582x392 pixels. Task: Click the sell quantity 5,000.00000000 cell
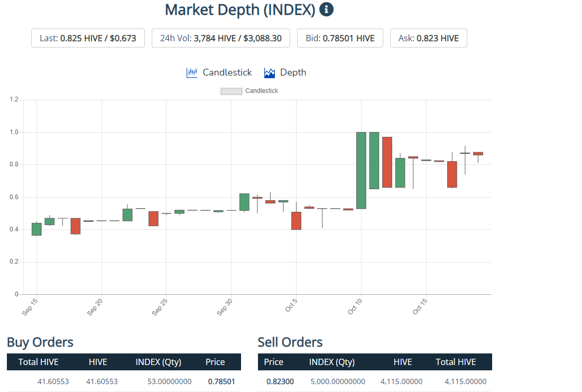point(338,381)
